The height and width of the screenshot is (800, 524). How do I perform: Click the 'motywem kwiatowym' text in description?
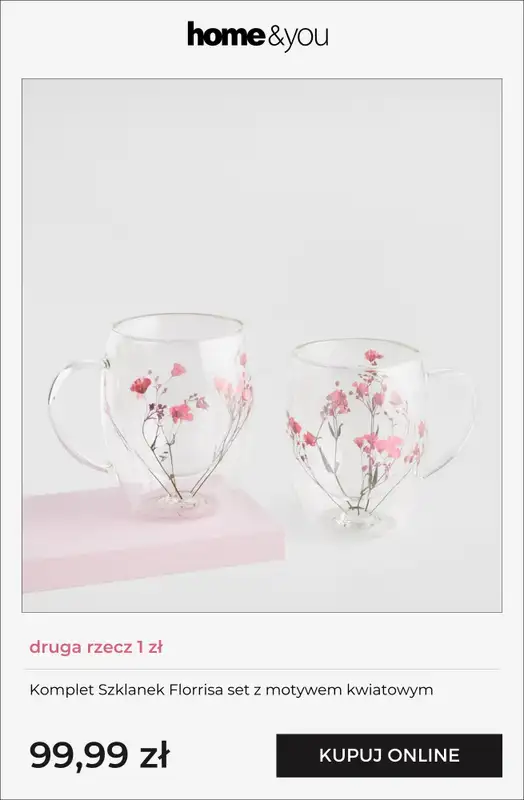(x=350, y=690)
